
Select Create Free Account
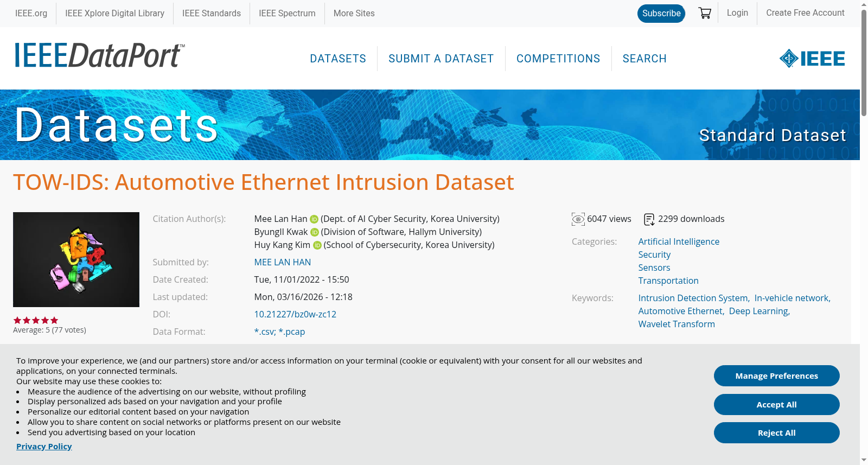click(805, 12)
